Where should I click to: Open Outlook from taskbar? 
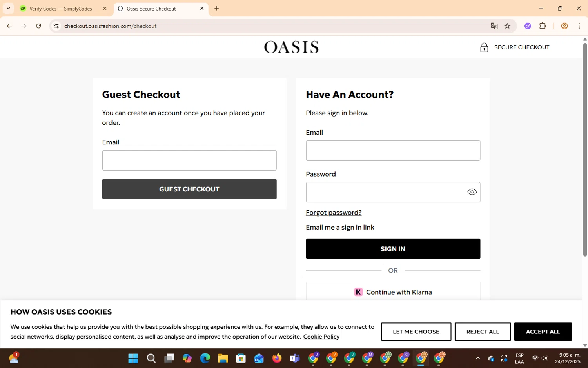coord(259,358)
